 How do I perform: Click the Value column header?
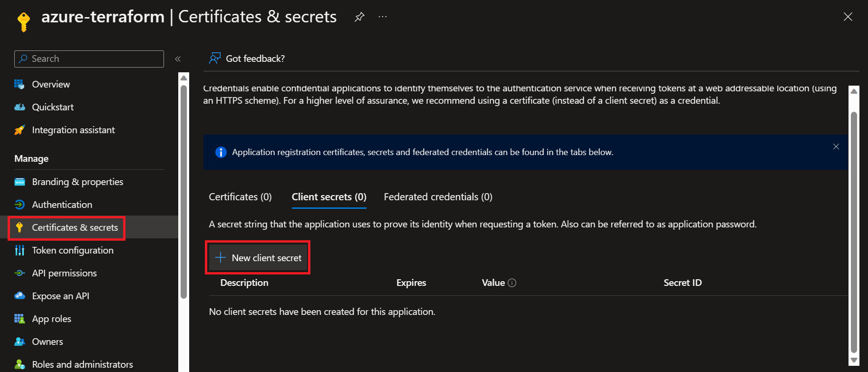pyautogui.click(x=493, y=283)
